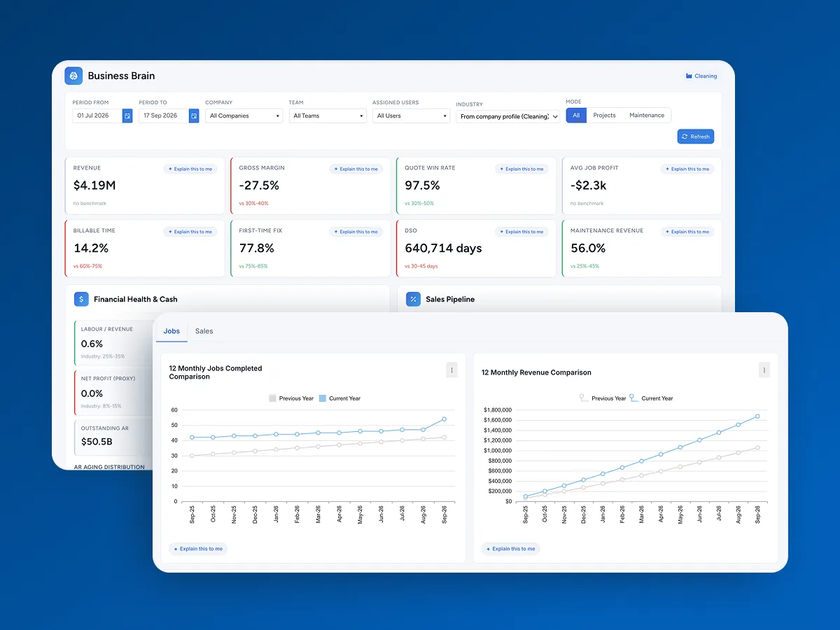
Task: Open the Period To calendar icon
Action: coord(194,115)
